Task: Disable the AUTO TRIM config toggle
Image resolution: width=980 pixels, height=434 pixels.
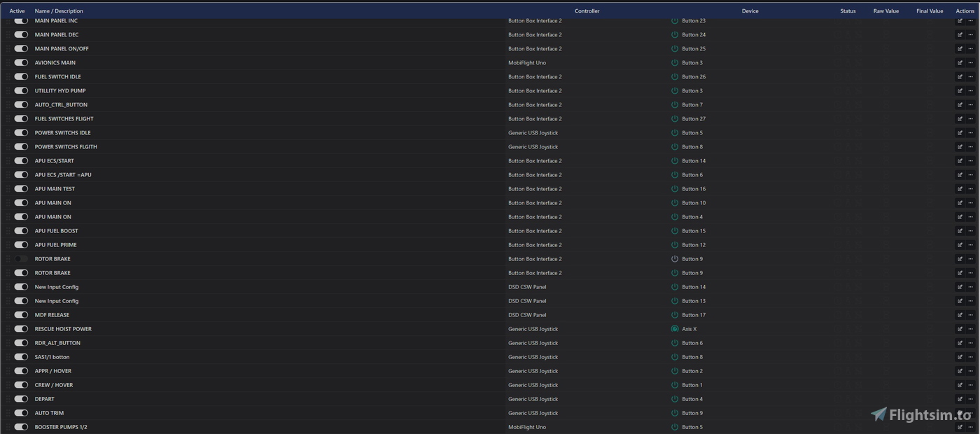Action: tap(21, 413)
